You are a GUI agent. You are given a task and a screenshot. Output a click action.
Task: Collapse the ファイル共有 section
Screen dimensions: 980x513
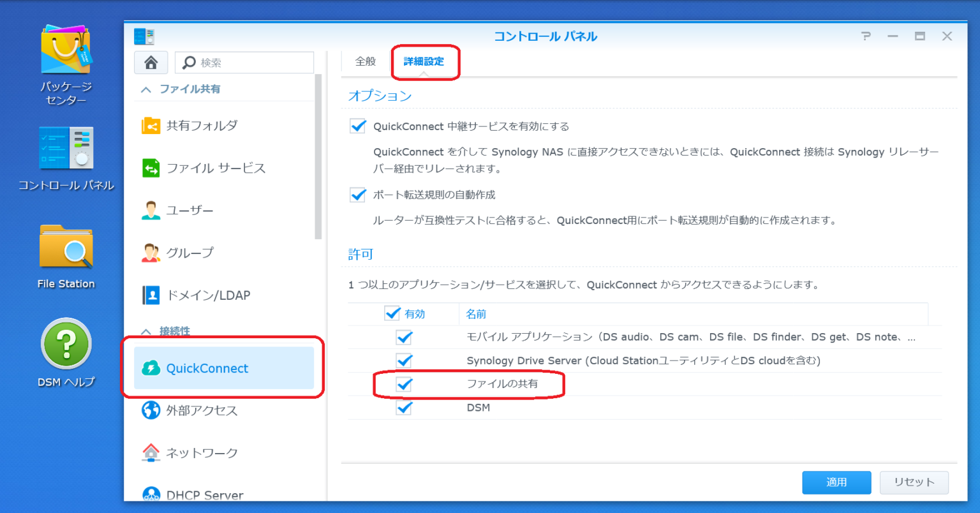click(146, 90)
